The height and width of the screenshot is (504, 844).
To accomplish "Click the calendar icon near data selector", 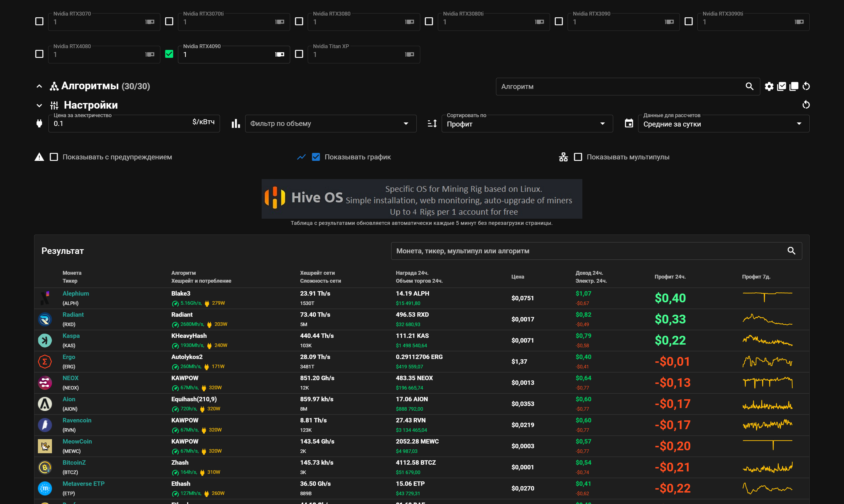I will pyautogui.click(x=629, y=123).
